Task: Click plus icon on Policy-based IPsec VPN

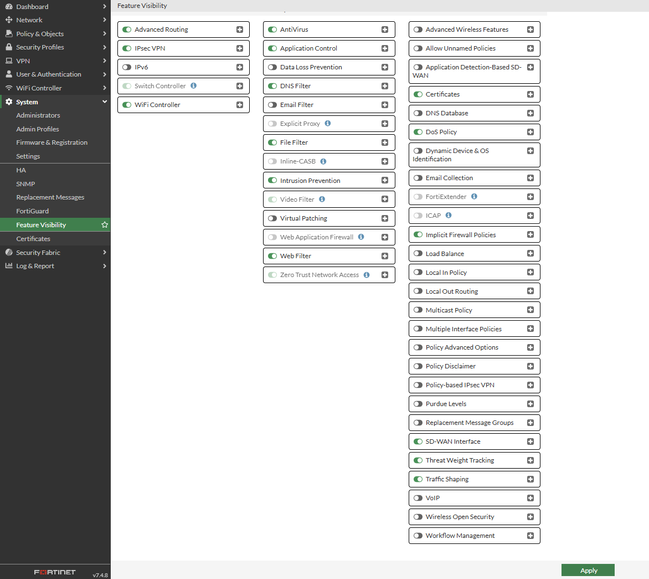Action: (x=530, y=385)
